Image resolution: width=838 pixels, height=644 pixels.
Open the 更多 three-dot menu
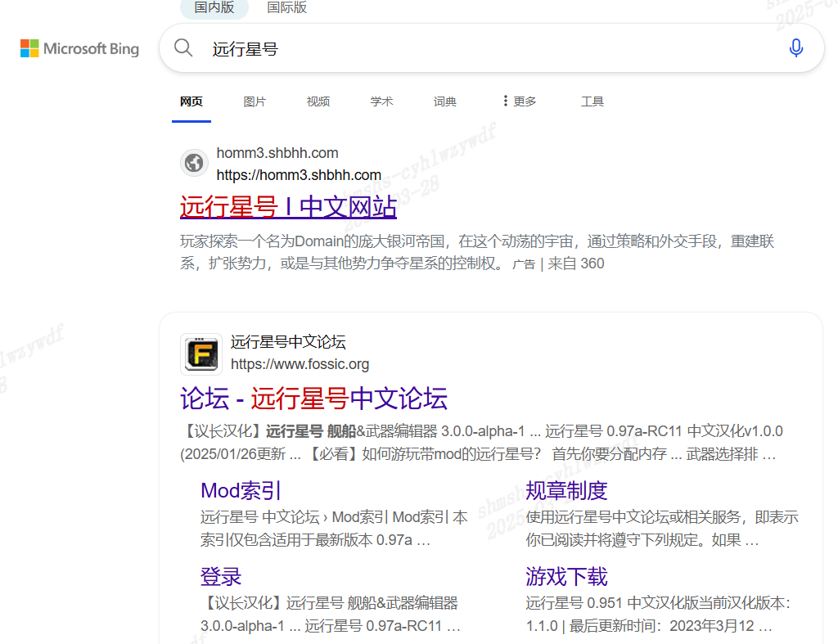click(x=520, y=101)
